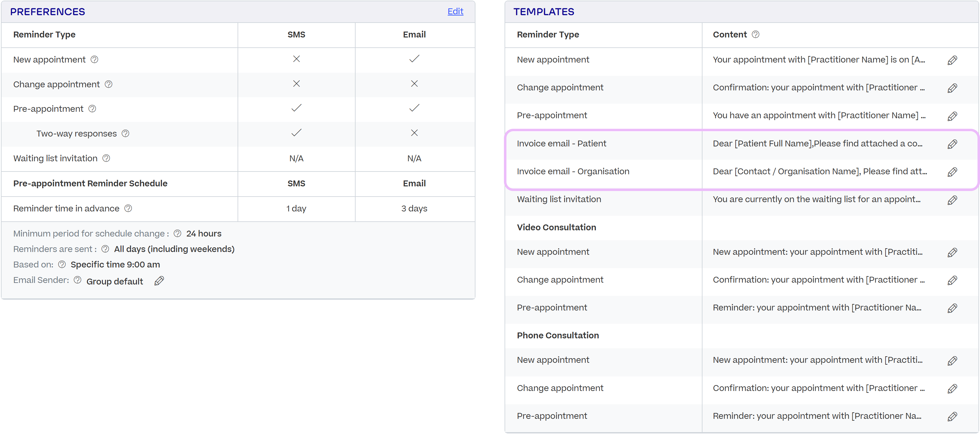Edit the Invoice email - Organisation template
This screenshot has width=980, height=434.
point(953,172)
